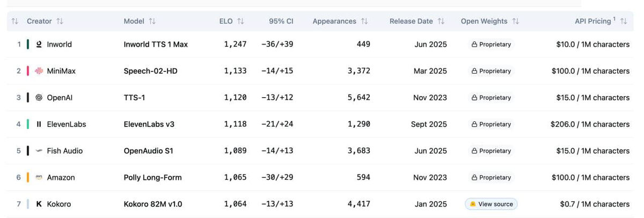The image size is (644, 218).
Task: Click sort icon beside Release Date
Action: [x=441, y=21]
